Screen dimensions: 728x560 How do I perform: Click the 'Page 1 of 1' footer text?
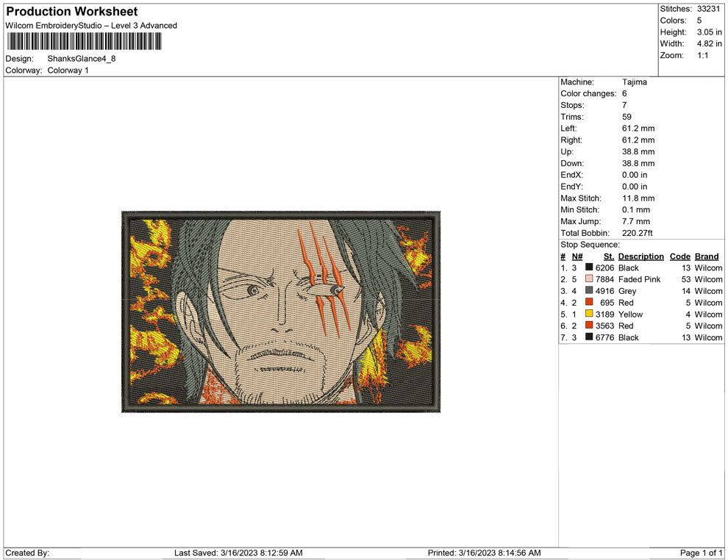pos(701,553)
